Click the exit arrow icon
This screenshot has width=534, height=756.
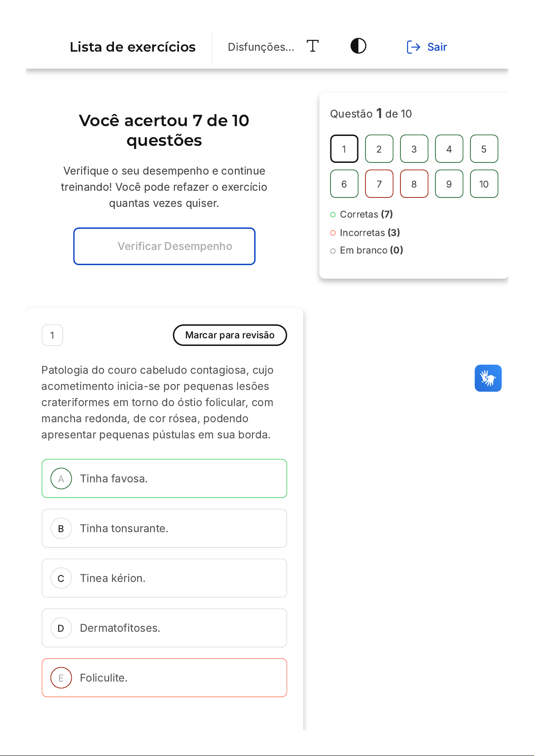click(x=413, y=47)
